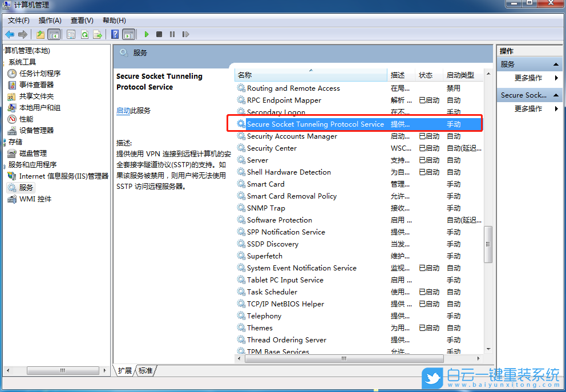Click the export list toolbar icon
Screen dimensions: 566x392
point(97,34)
